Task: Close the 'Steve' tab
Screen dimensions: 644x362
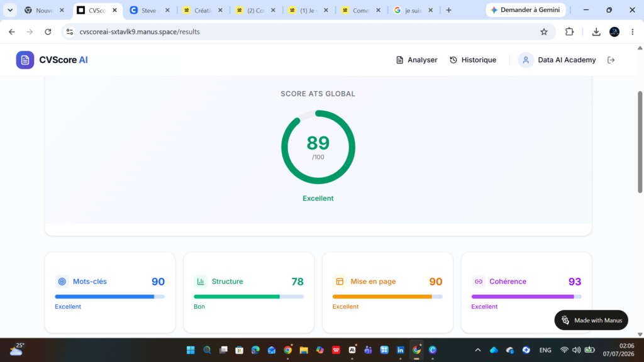Action: tap(167, 10)
